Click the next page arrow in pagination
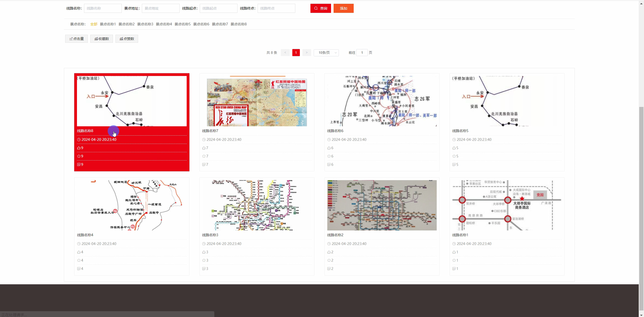The height and width of the screenshot is (317, 644). point(306,53)
